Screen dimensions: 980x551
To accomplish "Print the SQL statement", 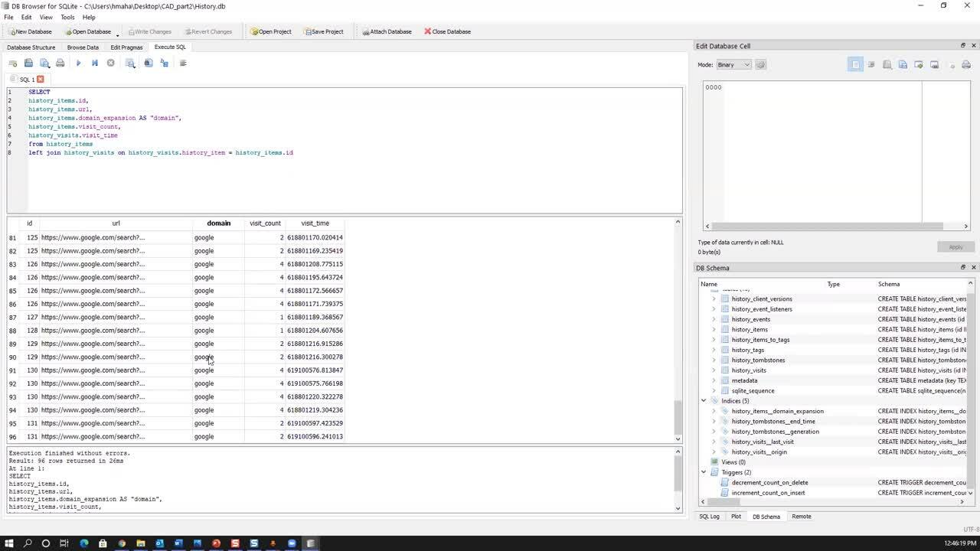I will coord(60,63).
